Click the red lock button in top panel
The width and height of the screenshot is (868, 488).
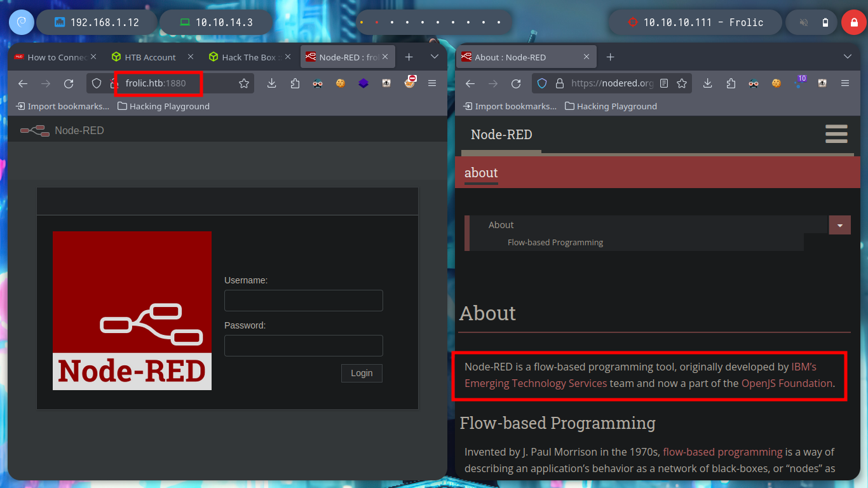(853, 22)
